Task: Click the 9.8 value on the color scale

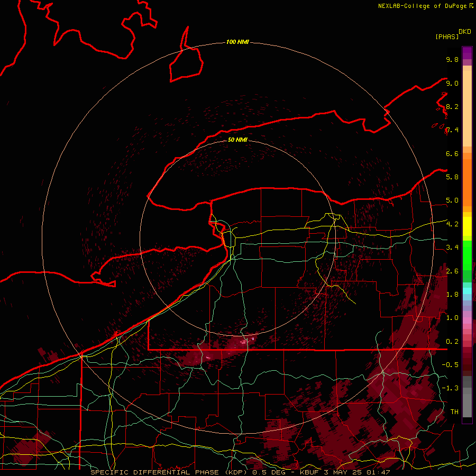Action: pyautogui.click(x=452, y=59)
